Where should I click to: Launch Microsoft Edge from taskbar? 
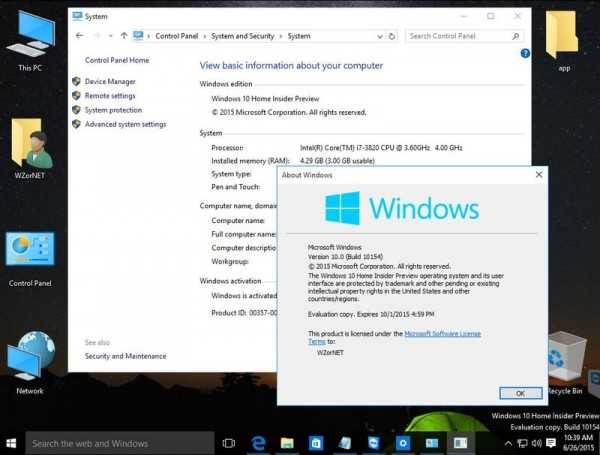258,443
